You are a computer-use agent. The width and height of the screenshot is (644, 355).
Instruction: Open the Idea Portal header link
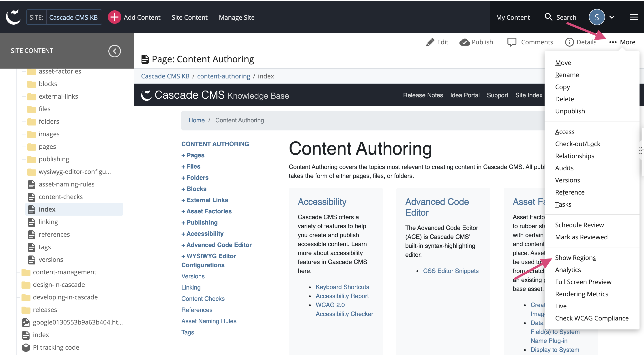point(465,95)
